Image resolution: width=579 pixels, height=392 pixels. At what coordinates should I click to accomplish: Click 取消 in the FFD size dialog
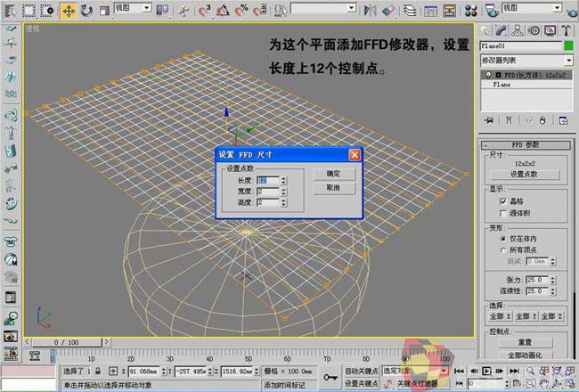tap(334, 188)
